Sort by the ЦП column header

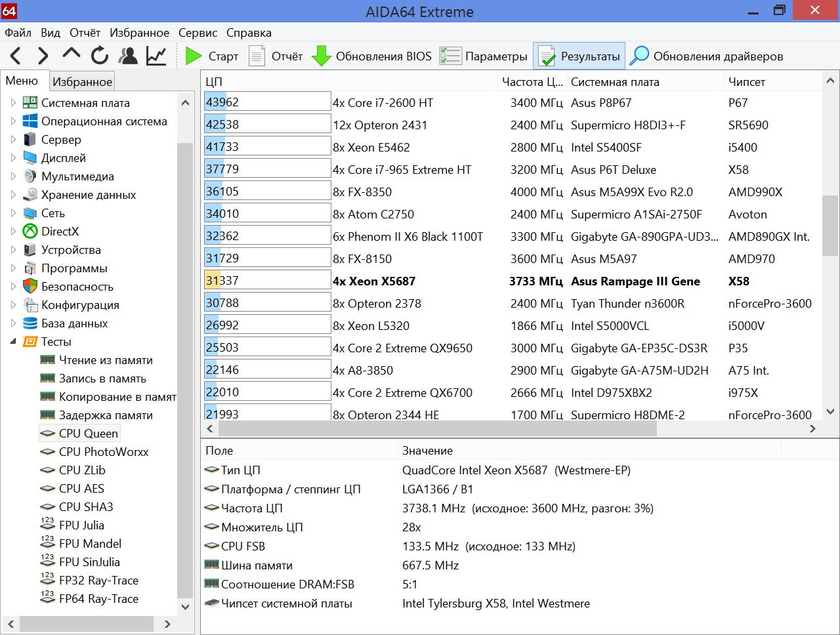[x=349, y=81]
